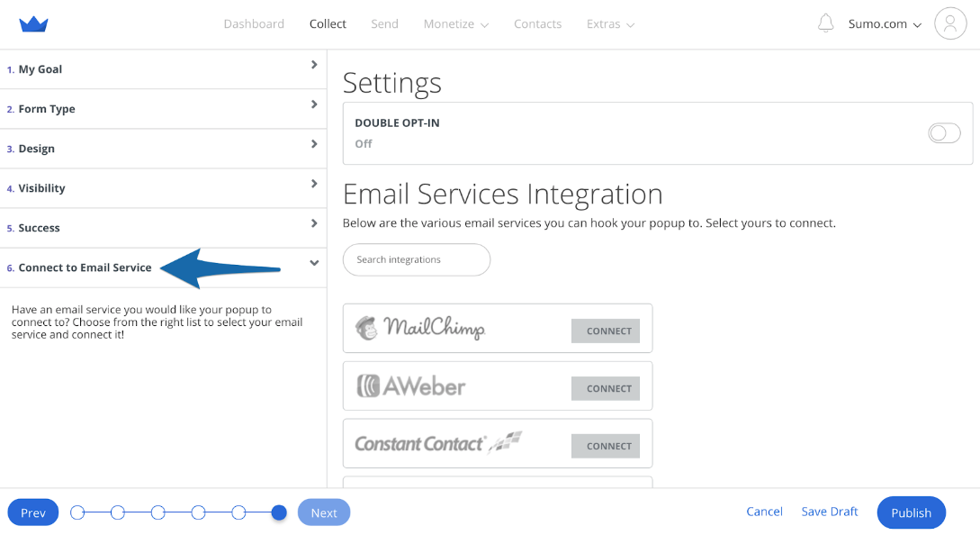Click the Save Draft link
Screen dimensions: 980x535
click(x=830, y=512)
